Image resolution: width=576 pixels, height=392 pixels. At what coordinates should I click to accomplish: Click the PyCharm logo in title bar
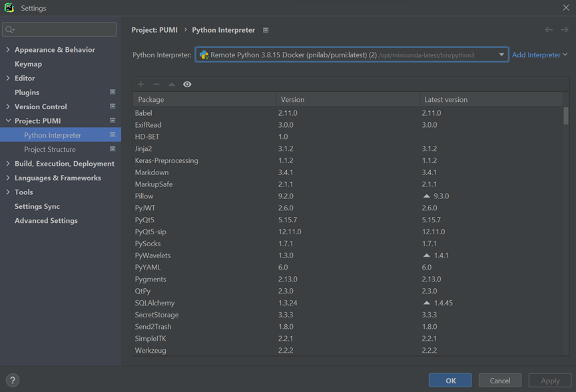point(9,8)
